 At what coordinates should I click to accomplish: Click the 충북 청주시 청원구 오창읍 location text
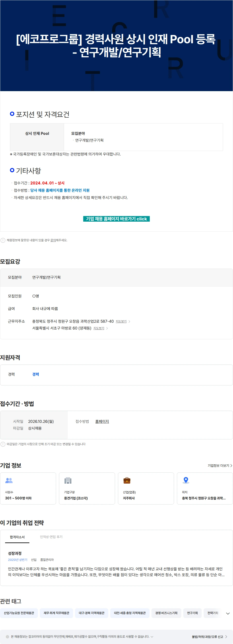click(x=204, y=498)
